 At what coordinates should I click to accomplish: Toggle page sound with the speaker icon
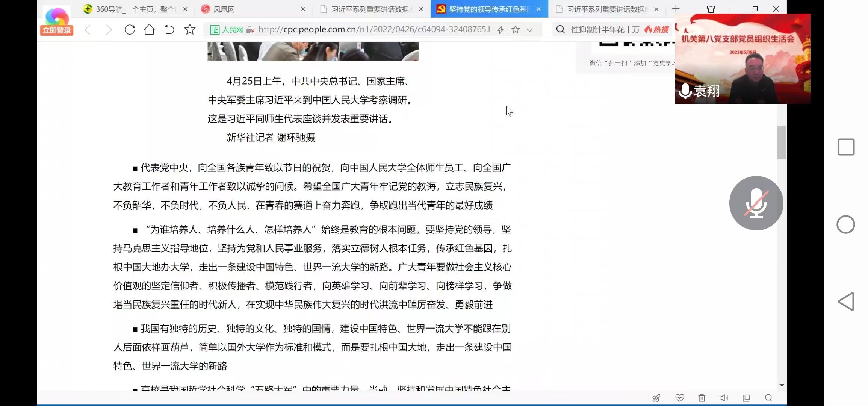[x=724, y=398]
